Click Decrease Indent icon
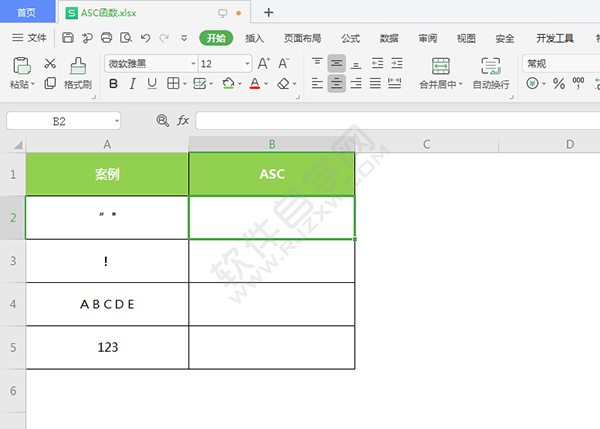Screen dimensions: 600x429 [x=377, y=63]
